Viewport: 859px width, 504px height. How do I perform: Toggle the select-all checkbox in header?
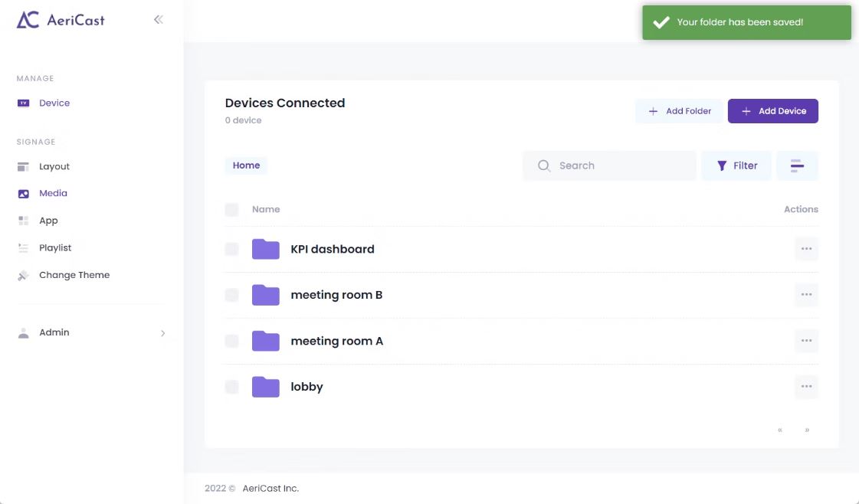click(231, 209)
